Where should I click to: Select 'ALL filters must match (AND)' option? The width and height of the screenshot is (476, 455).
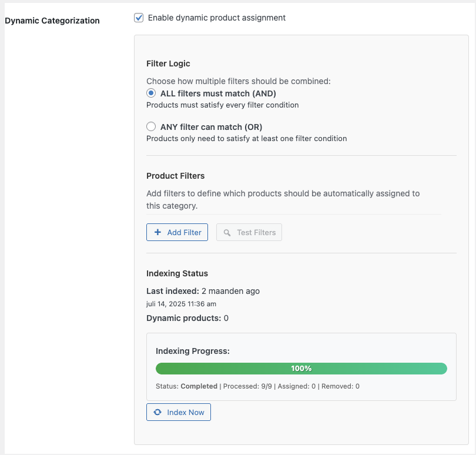pos(151,92)
